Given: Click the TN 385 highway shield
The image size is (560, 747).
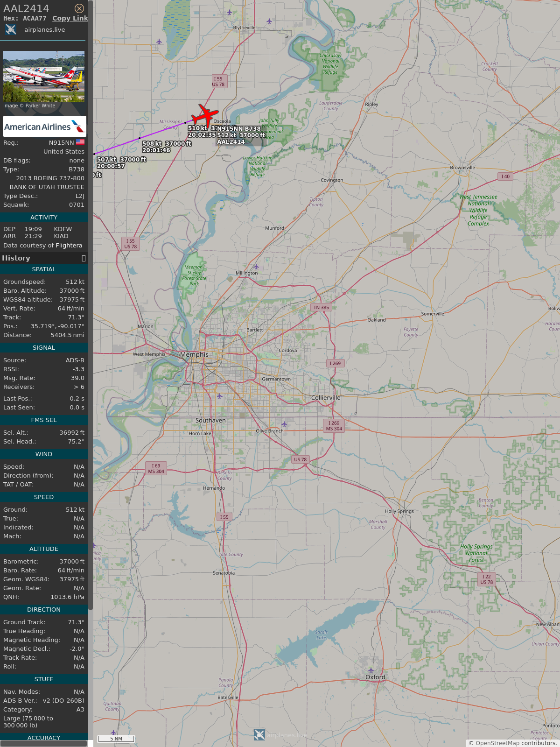Looking at the screenshot, I should point(321,307).
